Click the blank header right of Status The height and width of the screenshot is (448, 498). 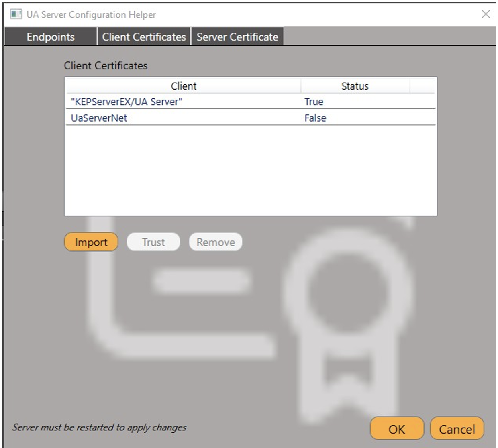click(422, 86)
